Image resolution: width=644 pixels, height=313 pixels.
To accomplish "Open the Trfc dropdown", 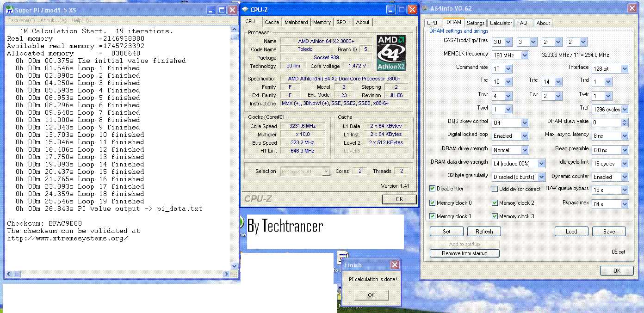I will point(558,82).
